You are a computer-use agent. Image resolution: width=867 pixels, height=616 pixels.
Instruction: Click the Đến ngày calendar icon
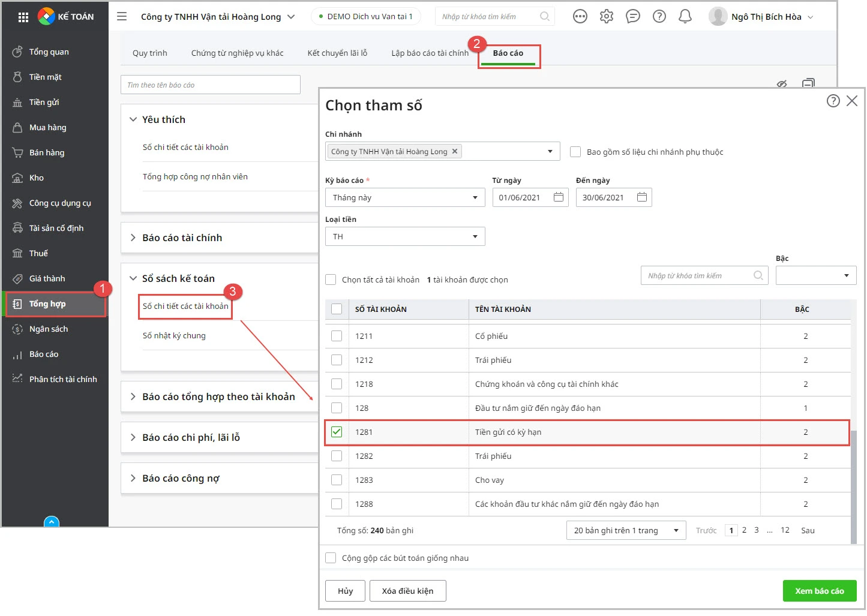point(642,197)
